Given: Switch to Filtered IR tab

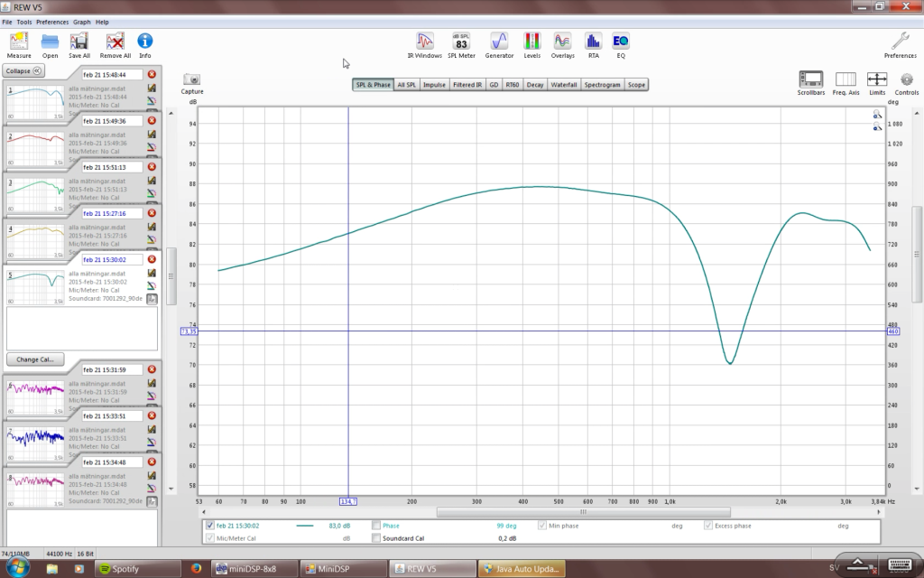Looking at the screenshot, I should click(467, 84).
